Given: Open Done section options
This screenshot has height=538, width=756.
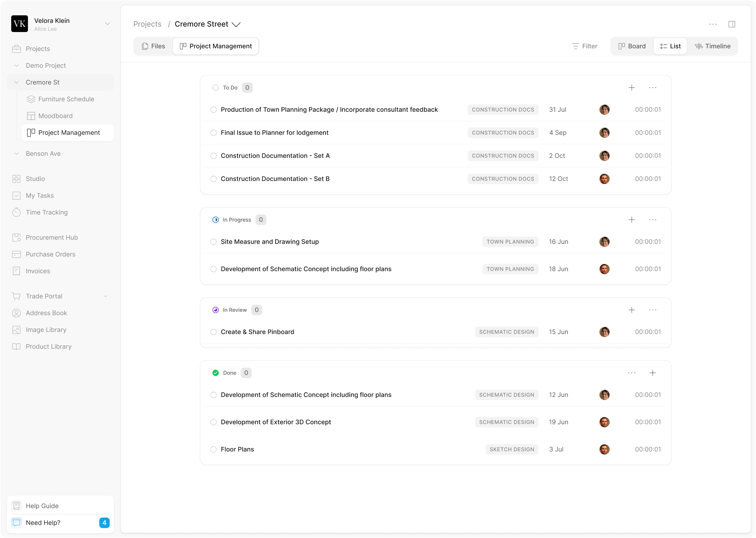Looking at the screenshot, I should (x=632, y=373).
